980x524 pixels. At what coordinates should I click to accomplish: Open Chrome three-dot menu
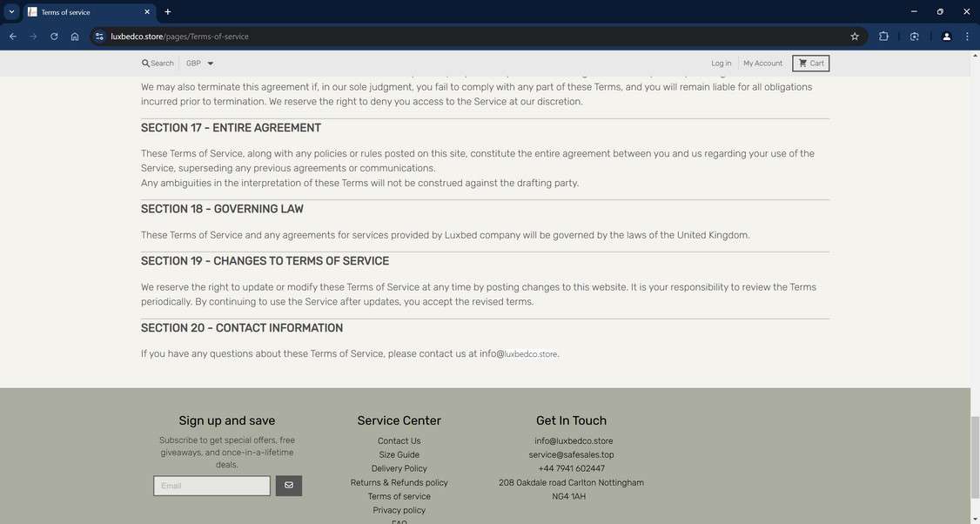pyautogui.click(x=967, y=37)
